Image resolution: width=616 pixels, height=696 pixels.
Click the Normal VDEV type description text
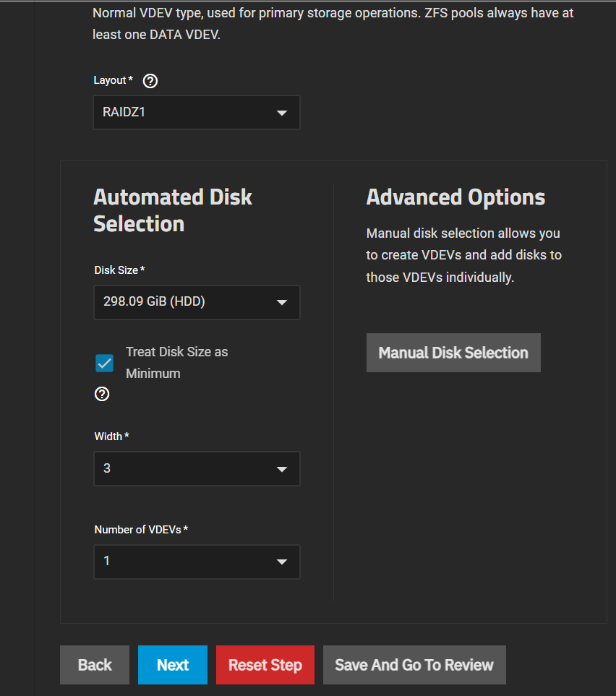pos(333,24)
